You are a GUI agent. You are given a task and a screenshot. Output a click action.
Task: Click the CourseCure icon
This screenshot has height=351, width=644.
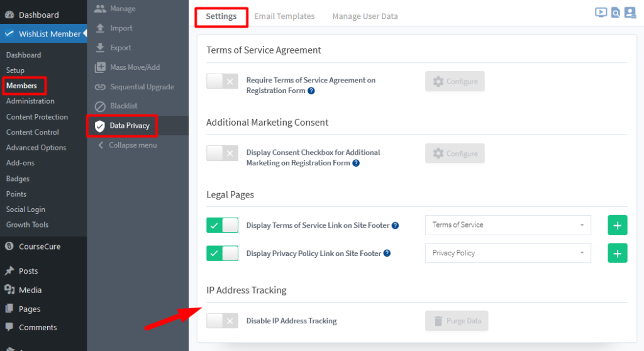pyautogui.click(x=9, y=246)
